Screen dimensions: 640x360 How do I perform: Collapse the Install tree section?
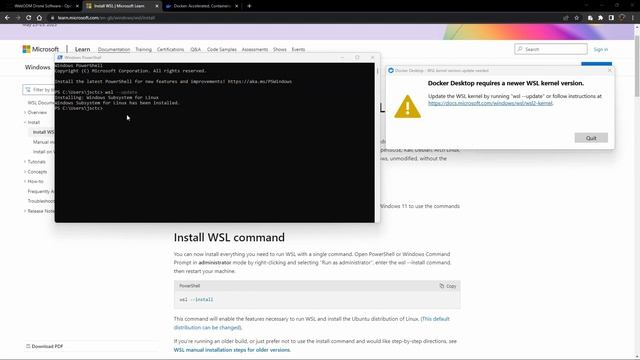click(33, 122)
